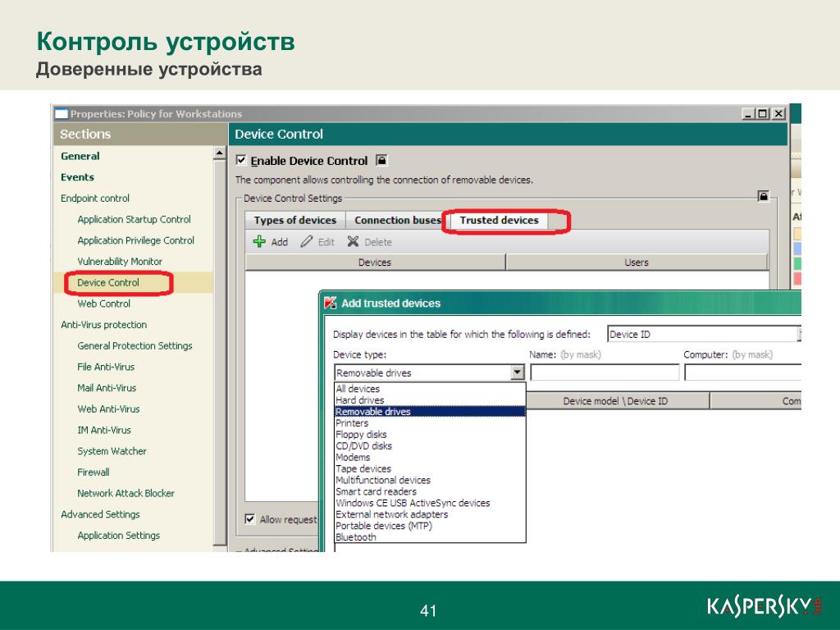Click the Name by mask input field
840x630 pixels.
tap(605, 372)
